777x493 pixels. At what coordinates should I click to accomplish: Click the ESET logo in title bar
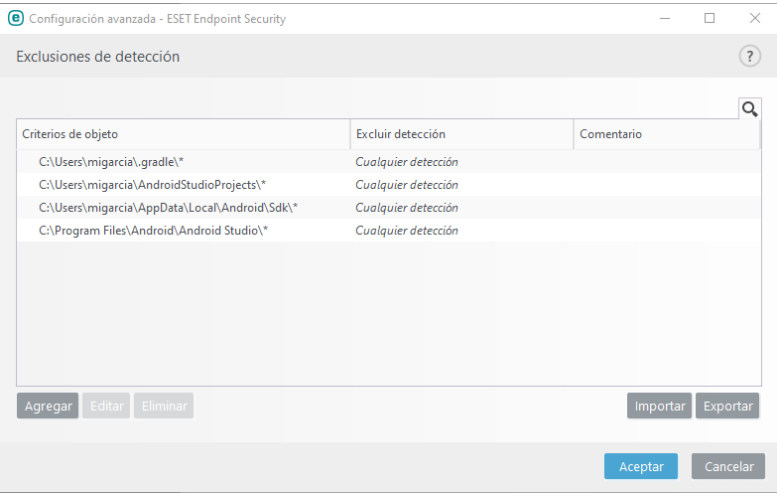pos(15,18)
